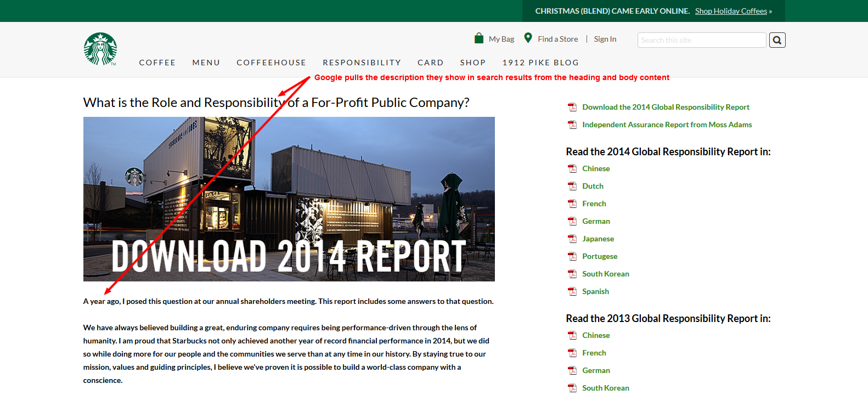Viewport: 868px width, 395px height.
Task: Open the MENU navigation item
Action: [x=206, y=63]
